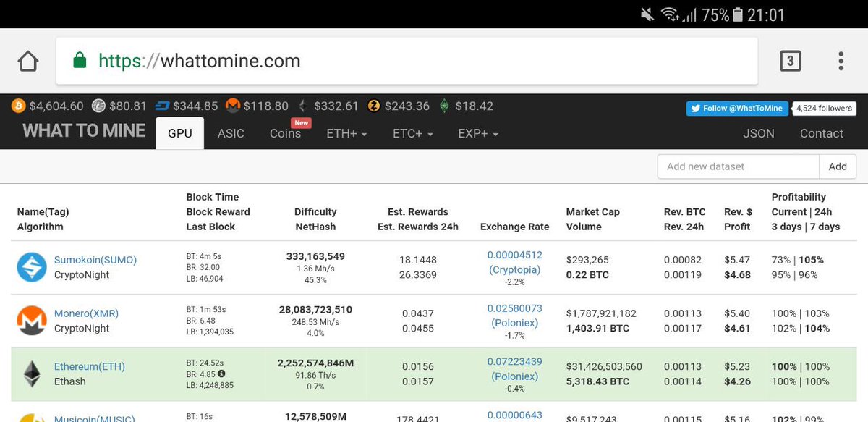Open the Chrome three-dot overflow menu
868x422 pixels.
[841, 62]
